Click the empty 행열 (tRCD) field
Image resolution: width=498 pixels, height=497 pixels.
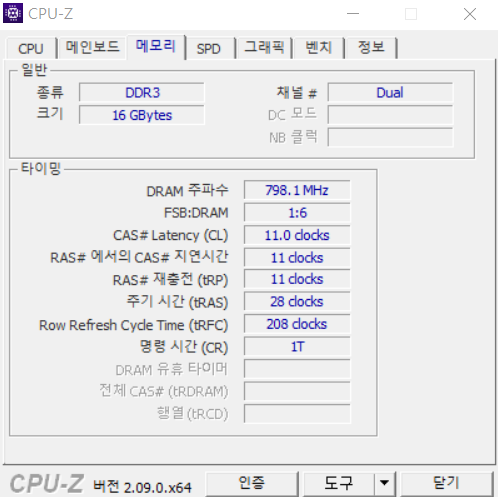297,414
